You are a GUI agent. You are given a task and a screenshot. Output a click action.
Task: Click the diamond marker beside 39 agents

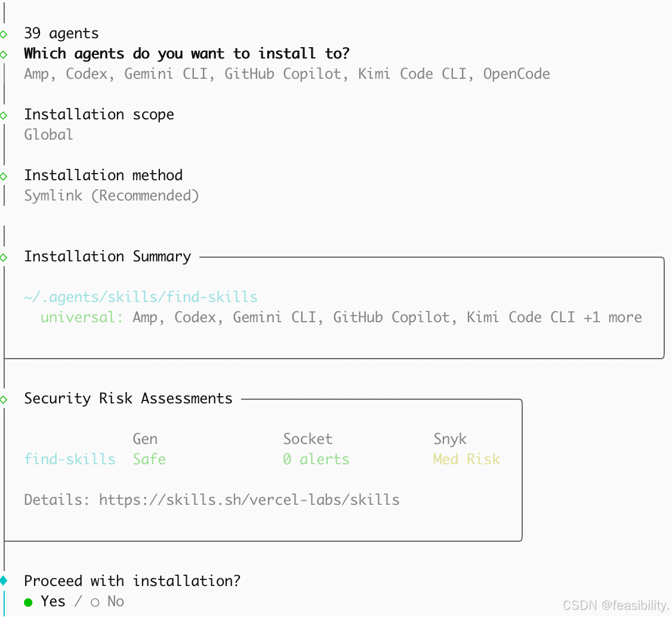(4, 33)
